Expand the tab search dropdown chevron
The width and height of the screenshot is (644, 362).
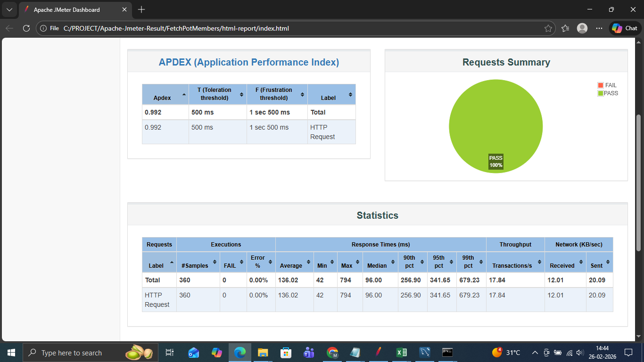pyautogui.click(x=9, y=9)
